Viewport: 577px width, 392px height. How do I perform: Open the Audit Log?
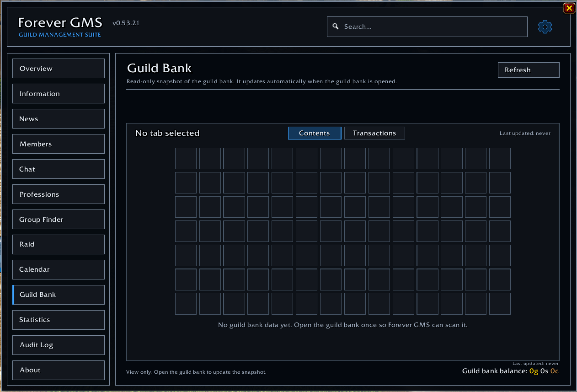coord(59,345)
